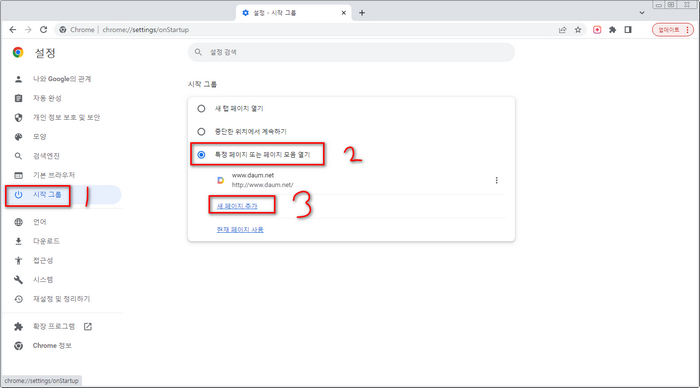Click the wrench icon beside 시스템
This screenshot has width=700, height=388.
[x=18, y=280]
